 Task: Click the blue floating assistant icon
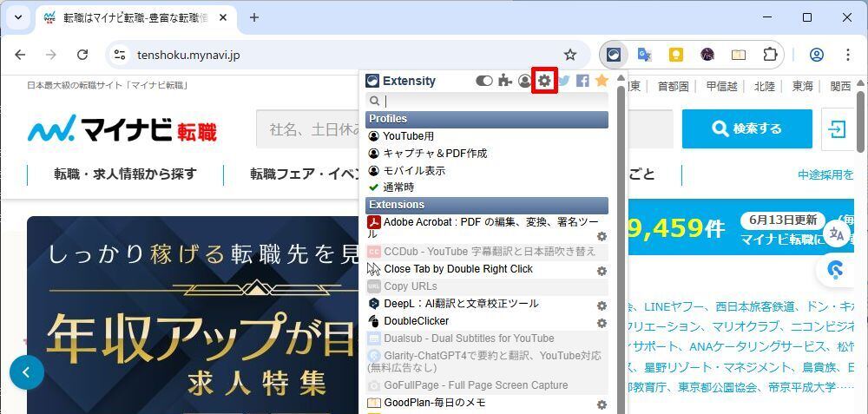point(834,270)
